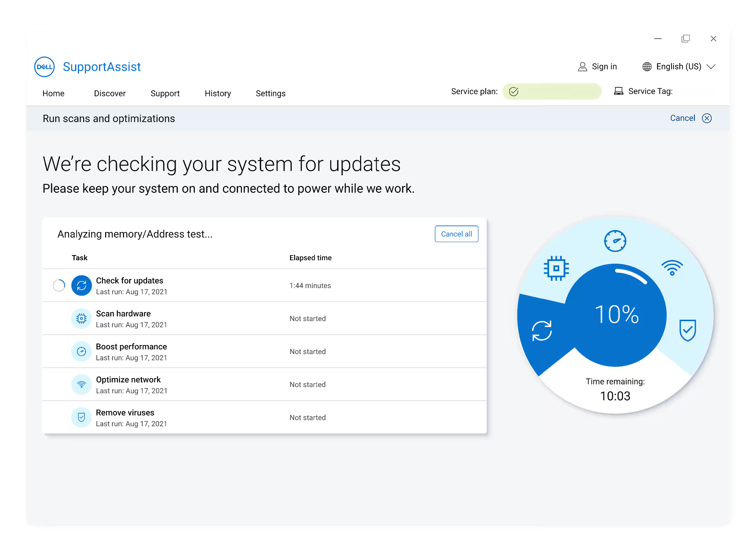Click the Remove viruses shield icon in list

click(81, 418)
